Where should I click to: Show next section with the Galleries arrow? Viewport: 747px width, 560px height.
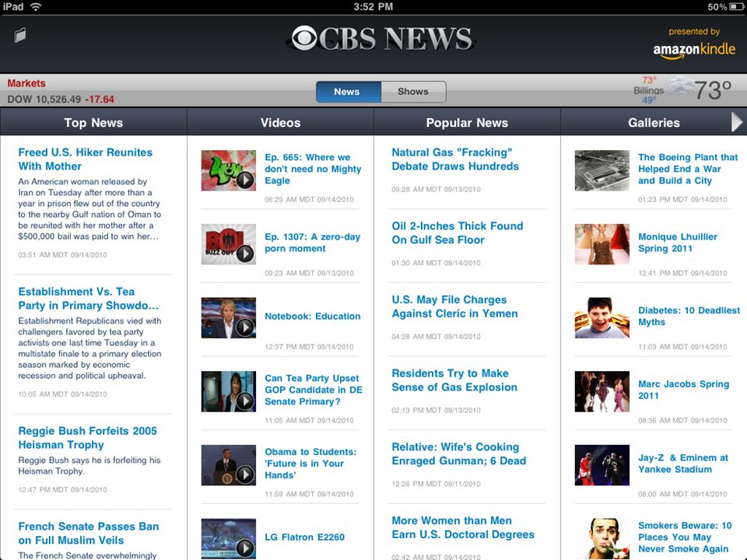pyautogui.click(x=737, y=122)
